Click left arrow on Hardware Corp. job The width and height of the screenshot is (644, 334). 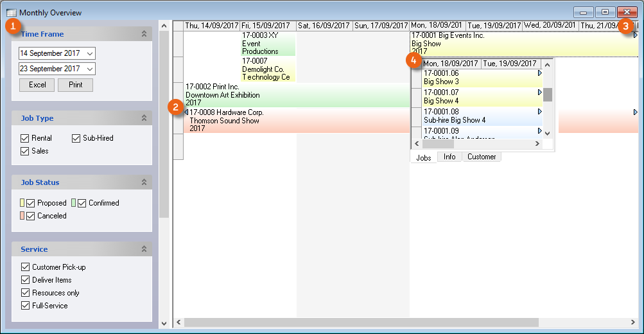pyautogui.click(x=187, y=112)
